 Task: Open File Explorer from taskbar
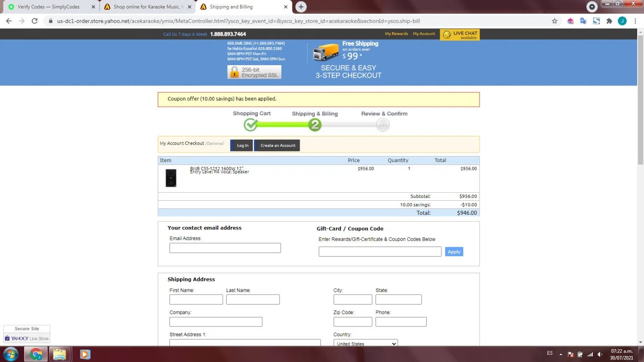pos(60,354)
